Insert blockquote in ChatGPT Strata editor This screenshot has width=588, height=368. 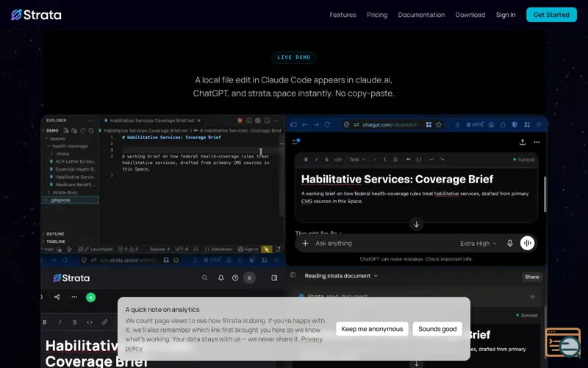click(408, 160)
